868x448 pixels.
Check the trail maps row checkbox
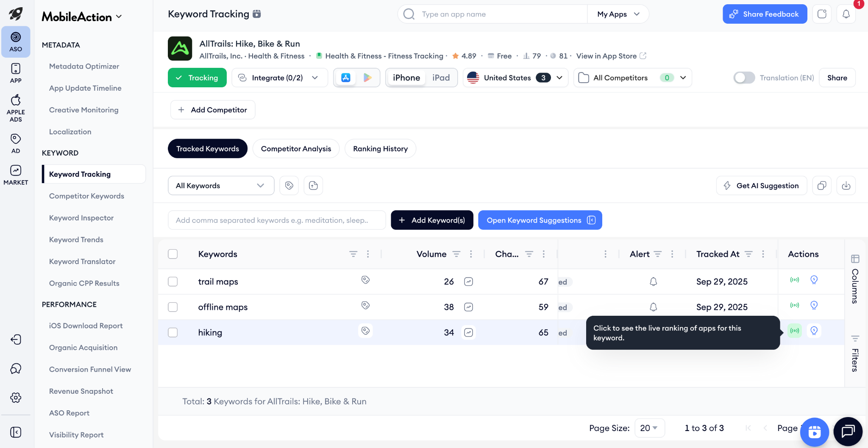pos(172,281)
